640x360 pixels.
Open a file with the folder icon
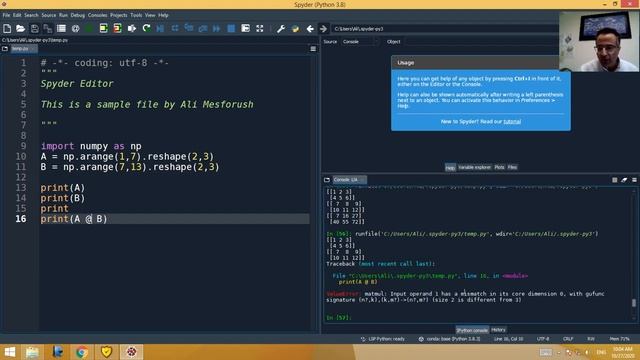coord(20,29)
